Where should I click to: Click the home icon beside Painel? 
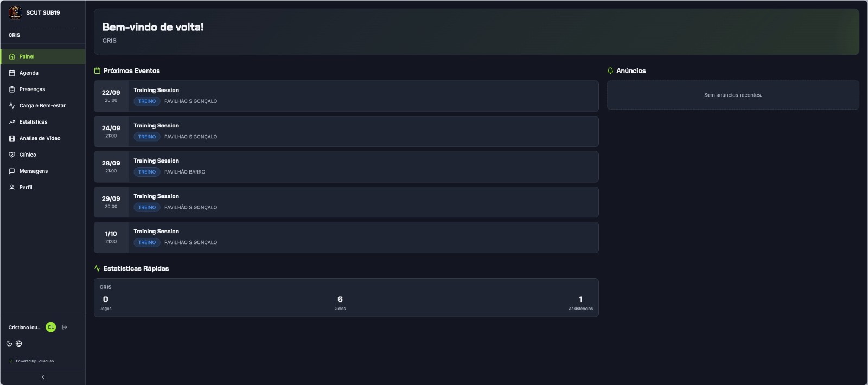(x=12, y=56)
